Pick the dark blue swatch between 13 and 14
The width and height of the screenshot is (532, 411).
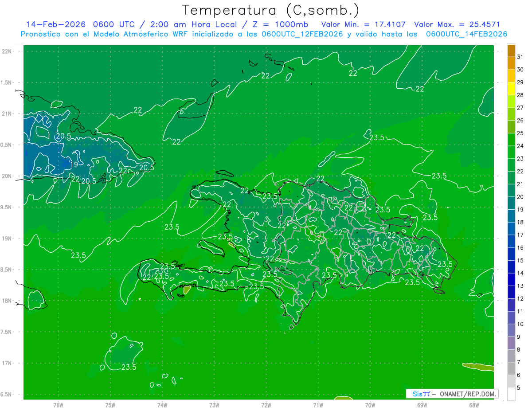(x=511, y=279)
